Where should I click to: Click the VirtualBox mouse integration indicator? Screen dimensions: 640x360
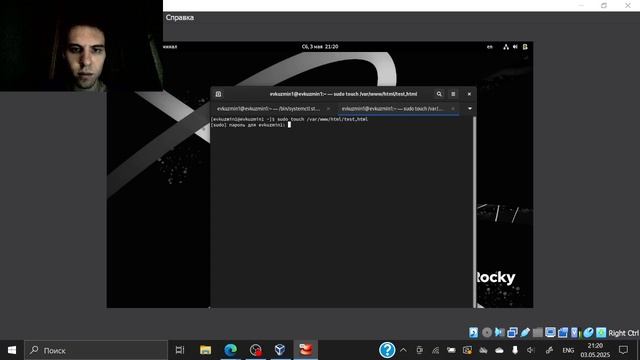[x=588, y=333]
